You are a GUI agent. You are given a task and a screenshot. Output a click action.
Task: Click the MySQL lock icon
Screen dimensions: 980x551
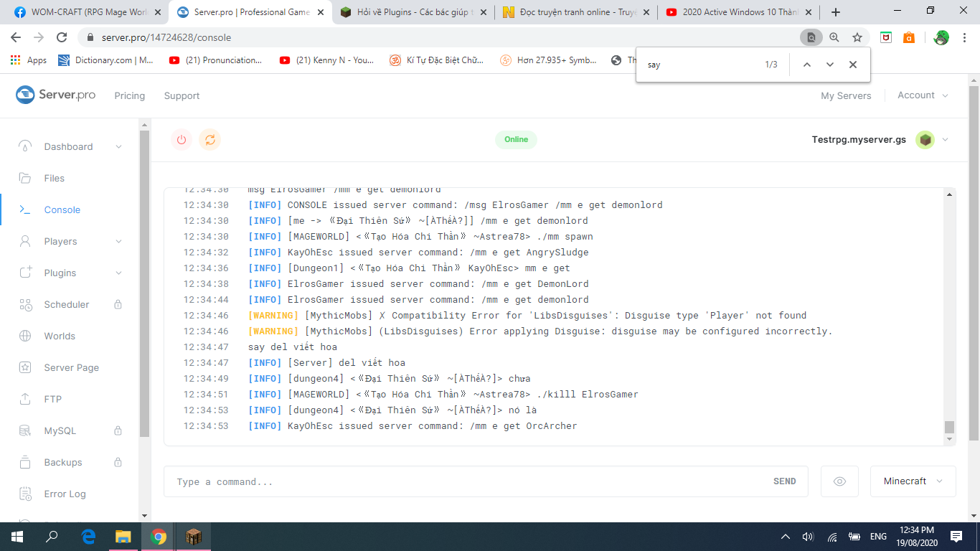(x=118, y=430)
